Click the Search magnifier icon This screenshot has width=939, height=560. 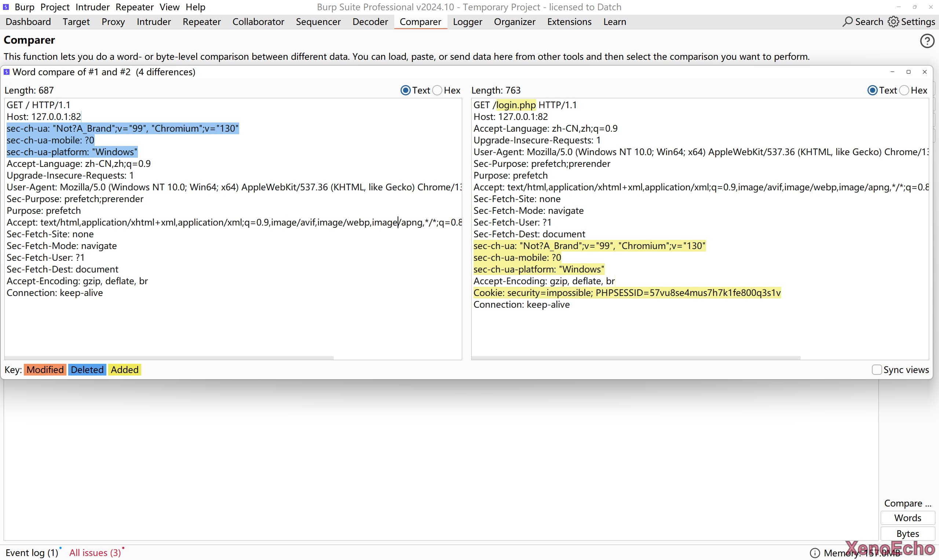coord(847,22)
